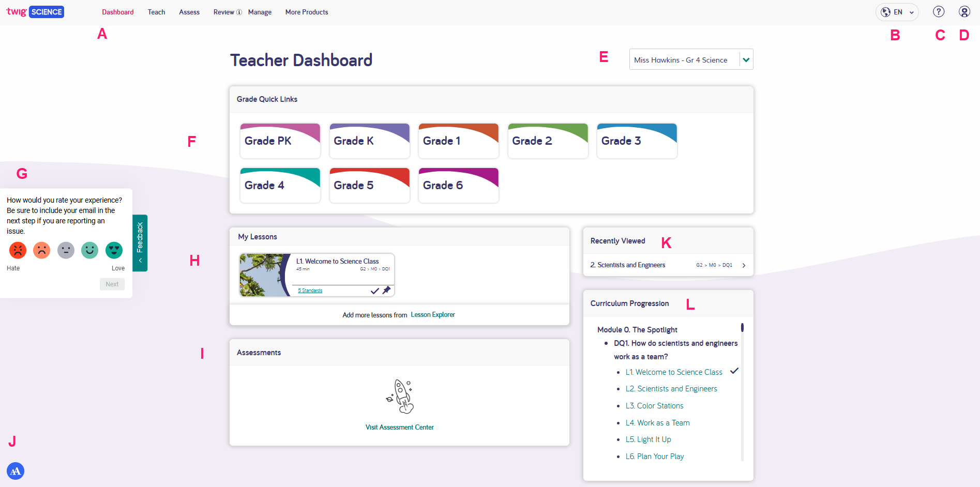Viewport: 980px width, 487px height.
Task: Open the Grade 6 quick link
Action: point(459,185)
